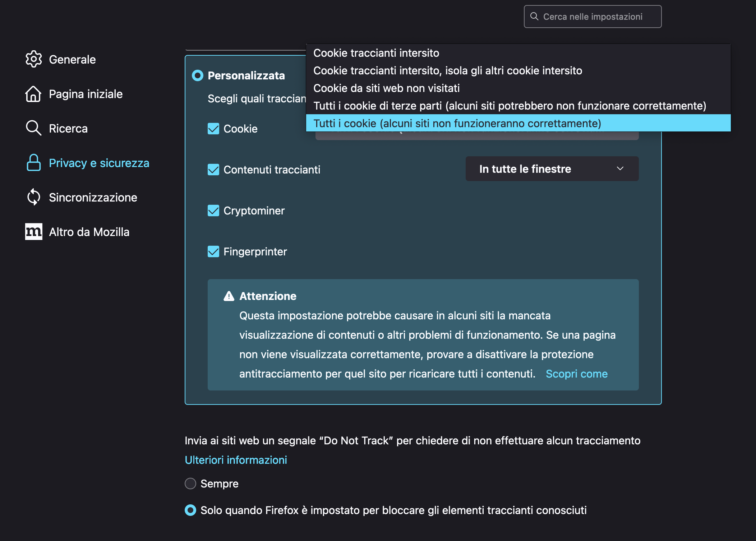Click the Ricerca magnifier icon in sidebar
Viewport: 756px width, 541px height.
(33, 128)
